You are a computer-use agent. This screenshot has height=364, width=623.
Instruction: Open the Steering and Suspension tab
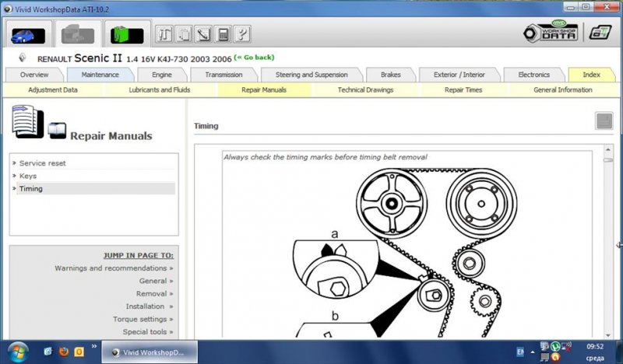click(x=311, y=75)
